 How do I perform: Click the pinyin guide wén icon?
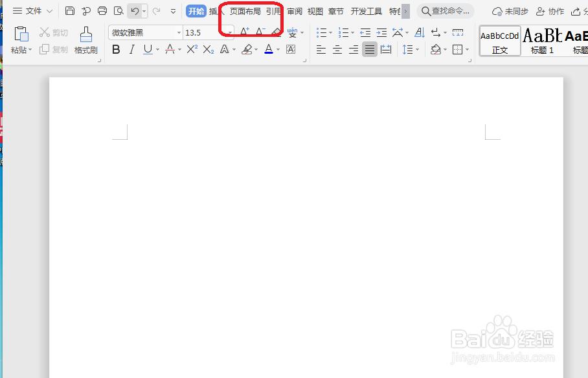point(293,32)
